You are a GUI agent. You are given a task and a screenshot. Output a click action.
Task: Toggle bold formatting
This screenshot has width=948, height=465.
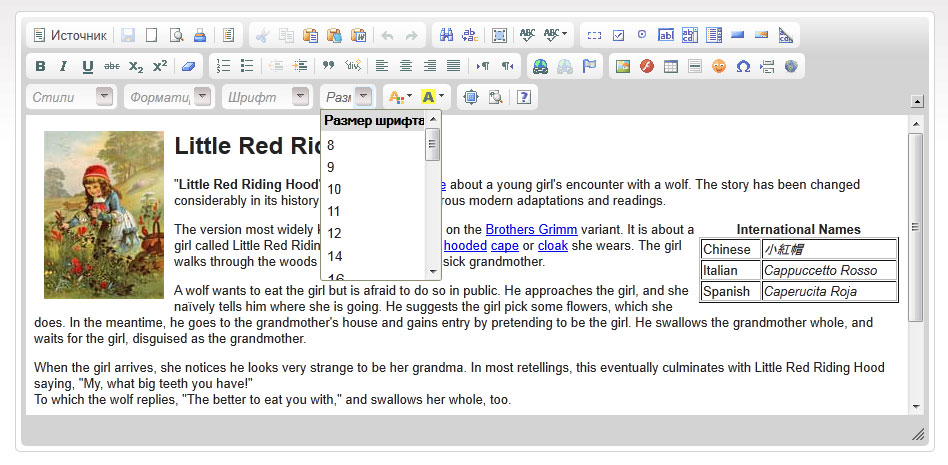click(41, 67)
